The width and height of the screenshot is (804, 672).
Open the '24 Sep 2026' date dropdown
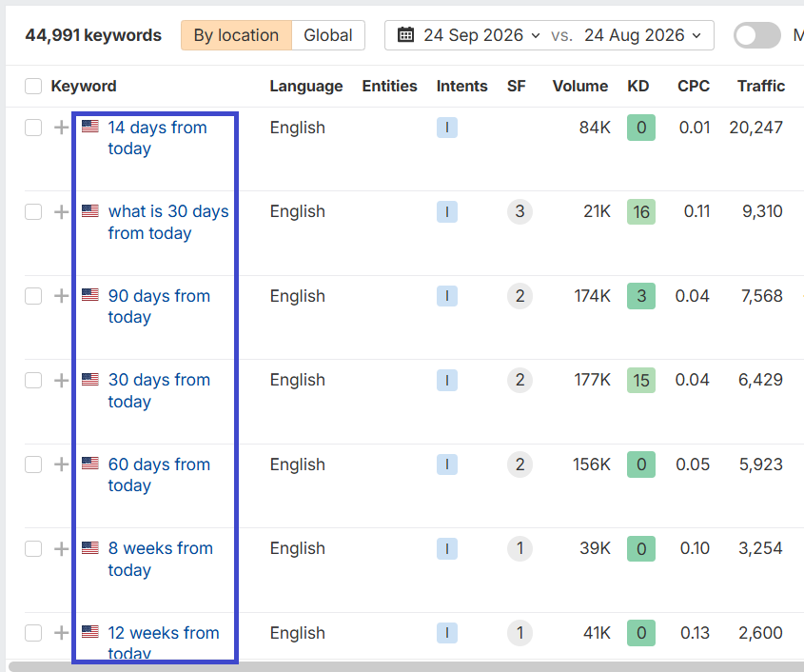coord(482,35)
